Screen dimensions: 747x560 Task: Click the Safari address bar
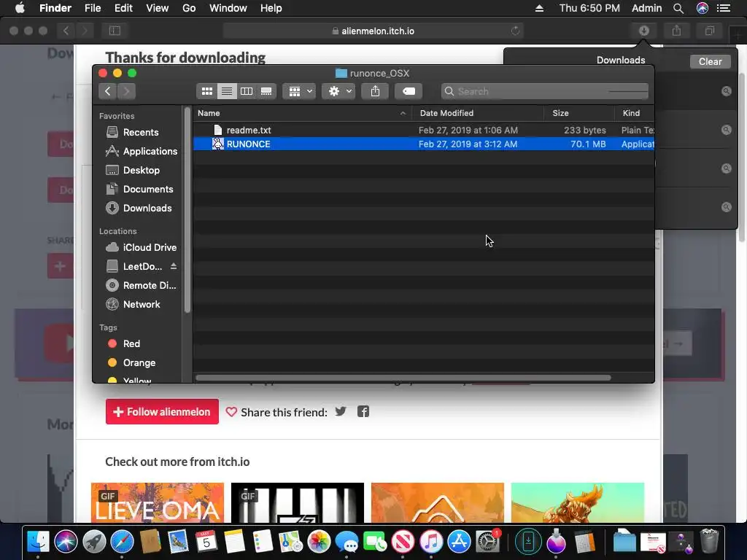coord(373,31)
